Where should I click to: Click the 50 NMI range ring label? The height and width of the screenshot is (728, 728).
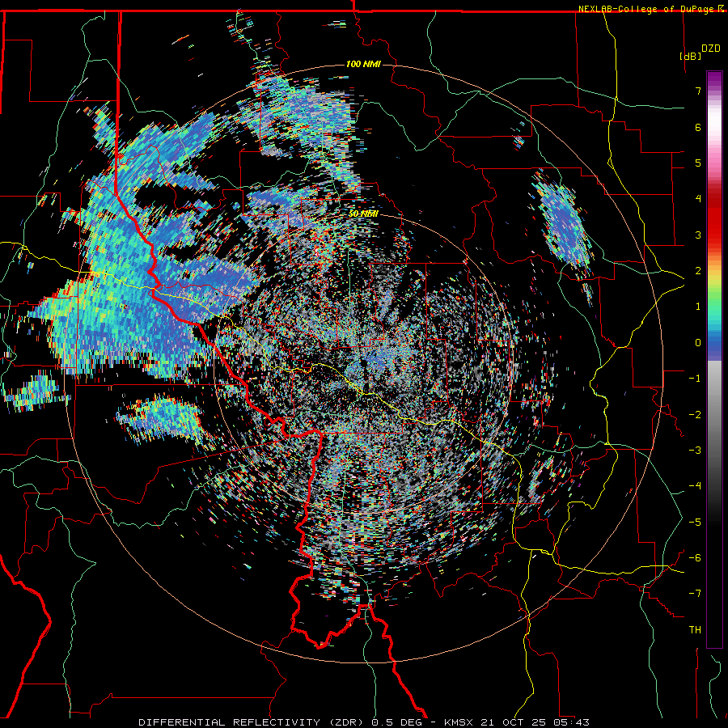363,214
